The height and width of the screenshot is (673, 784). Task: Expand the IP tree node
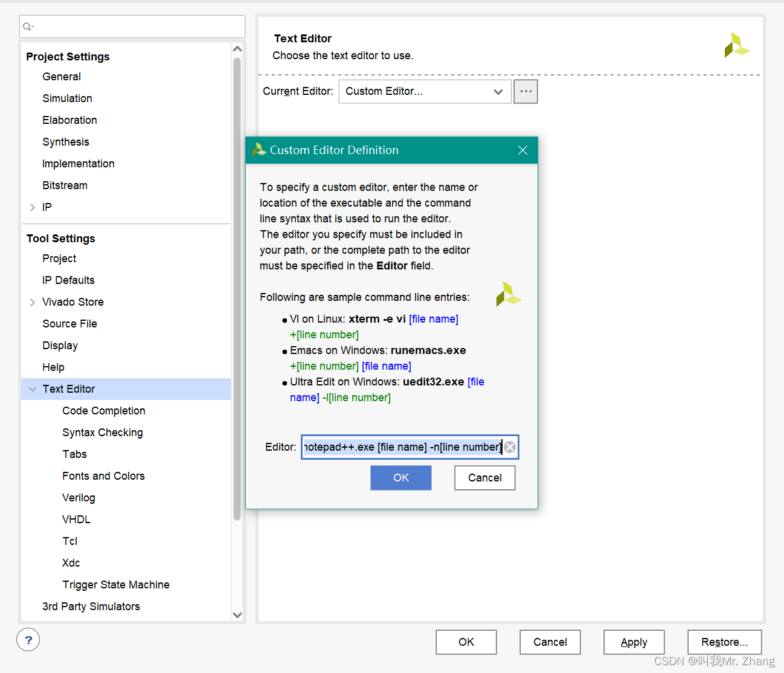[33, 207]
